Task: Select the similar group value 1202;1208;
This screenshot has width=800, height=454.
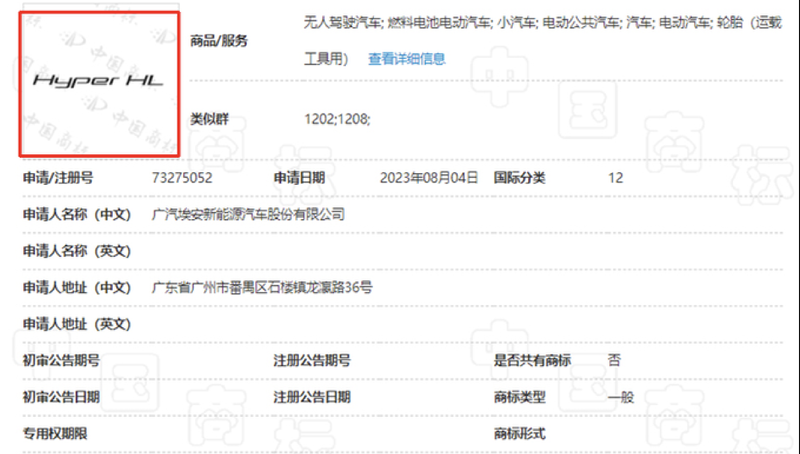Action: 337,119
